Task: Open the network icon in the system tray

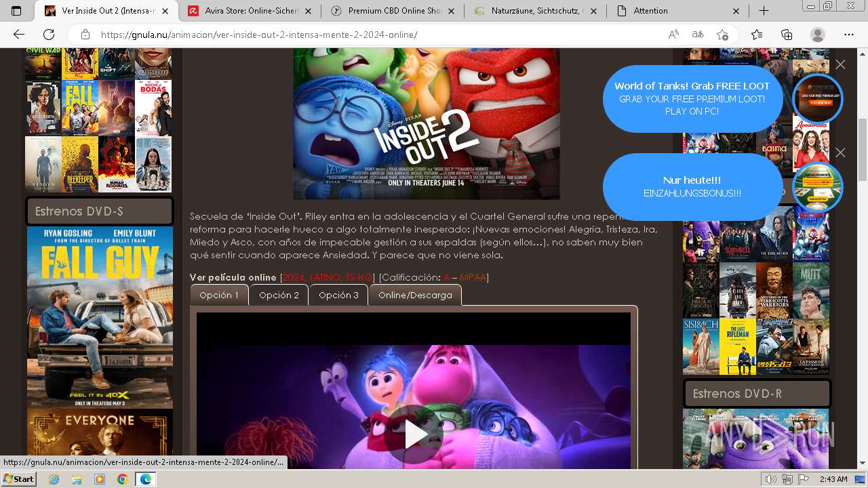Action: click(787, 479)
